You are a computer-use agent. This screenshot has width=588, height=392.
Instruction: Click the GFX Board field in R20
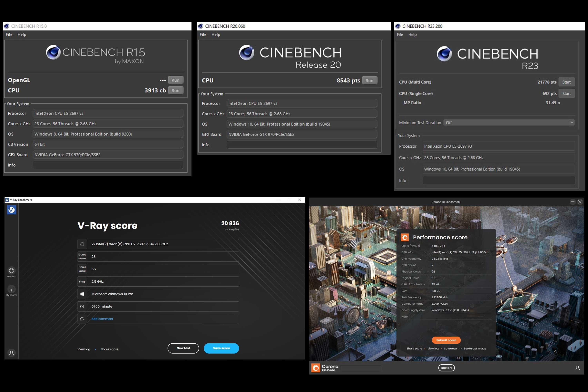(302, 134)
